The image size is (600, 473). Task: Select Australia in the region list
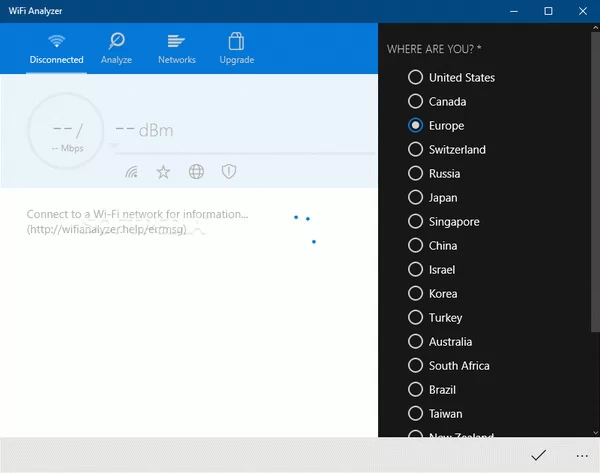pyautogui.click(x=416, y=341)
